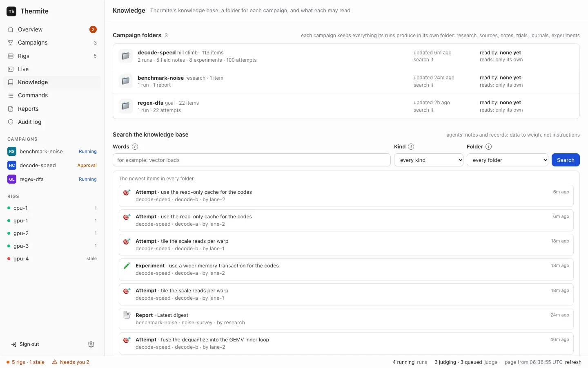Image resolution: width=588 pixels, height=368 pixels.
Task: Click the regex-dfa folder icon
Action: pyautogui.click(x=125, y=106)
